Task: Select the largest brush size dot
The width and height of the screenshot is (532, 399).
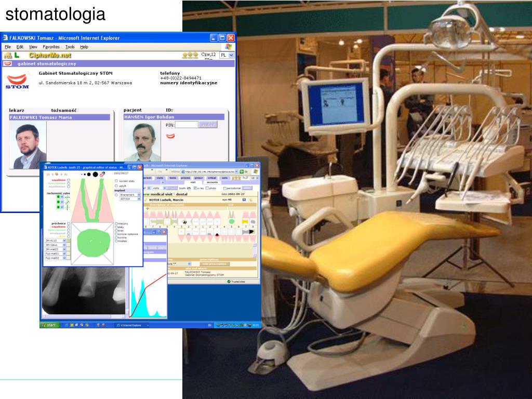Action: point(96,175)
